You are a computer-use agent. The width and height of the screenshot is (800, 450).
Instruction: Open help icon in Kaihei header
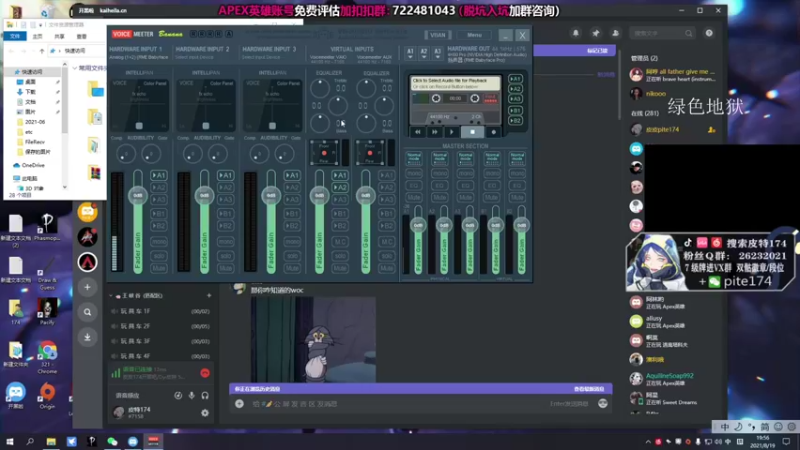coord(709,33)
